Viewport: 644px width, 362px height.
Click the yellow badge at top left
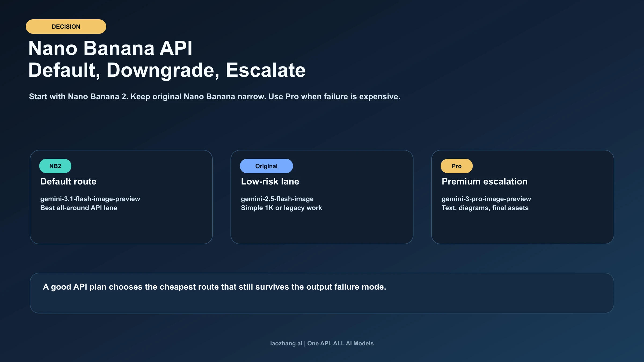pyautogui.click(x=65, y=26)
